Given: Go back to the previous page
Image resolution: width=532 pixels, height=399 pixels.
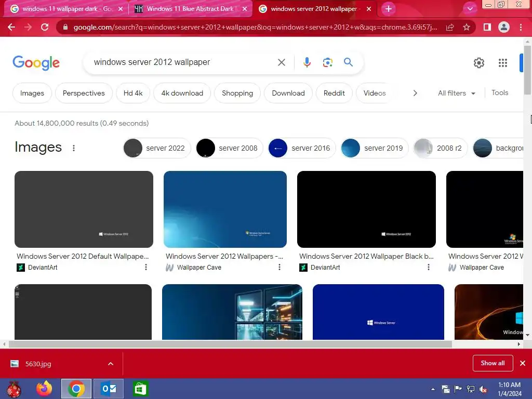Looking at the screenshot, I should tap(11, 27).
